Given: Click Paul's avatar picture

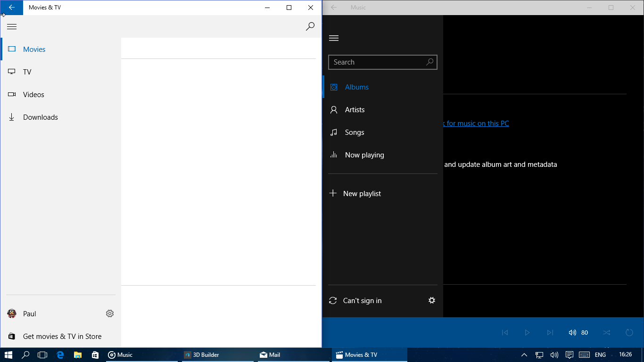Looking at the screenshot, I should tap(12, 313).
